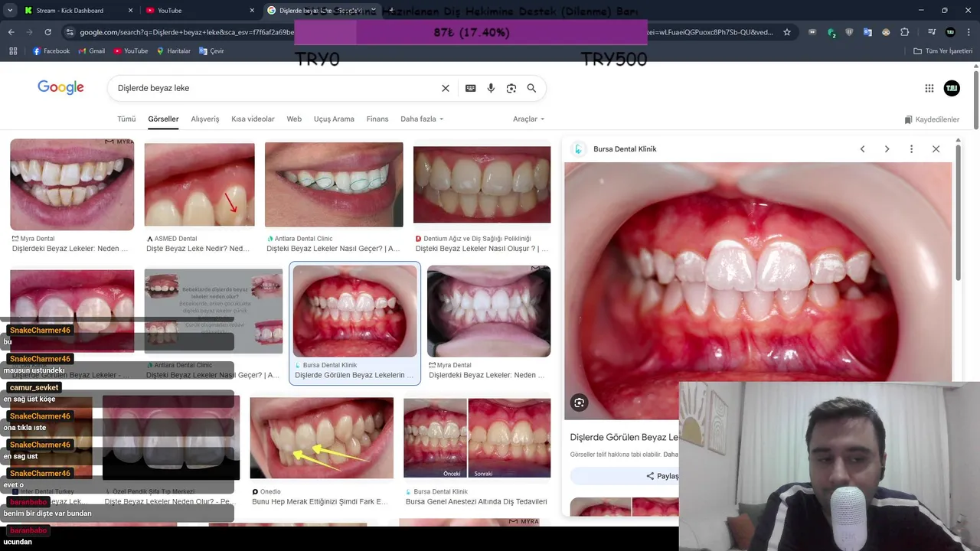
Task: Switch to the YouTube browser tab
Action: (199, 11)
